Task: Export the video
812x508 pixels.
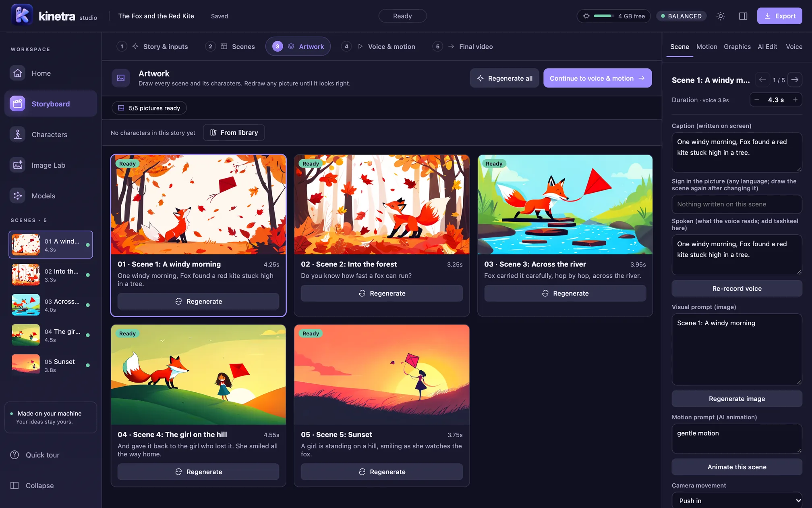Action: pos(779,16)
